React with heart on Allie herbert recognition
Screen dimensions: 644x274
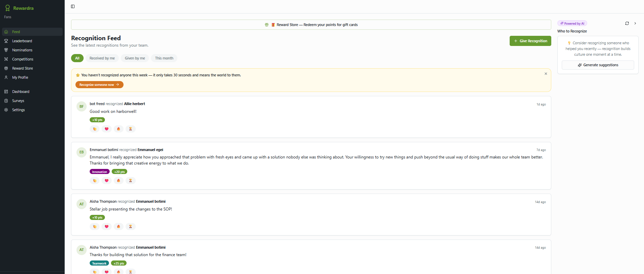(107, 129)
